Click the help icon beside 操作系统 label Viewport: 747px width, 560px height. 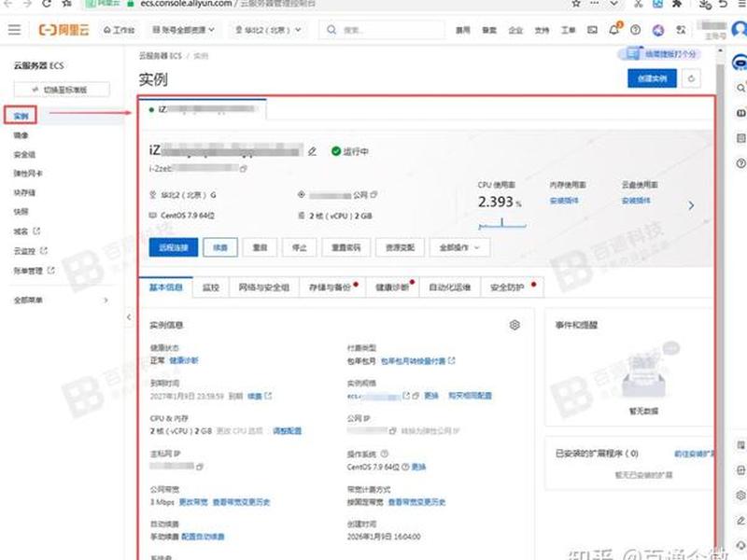[x=385, y=454]
